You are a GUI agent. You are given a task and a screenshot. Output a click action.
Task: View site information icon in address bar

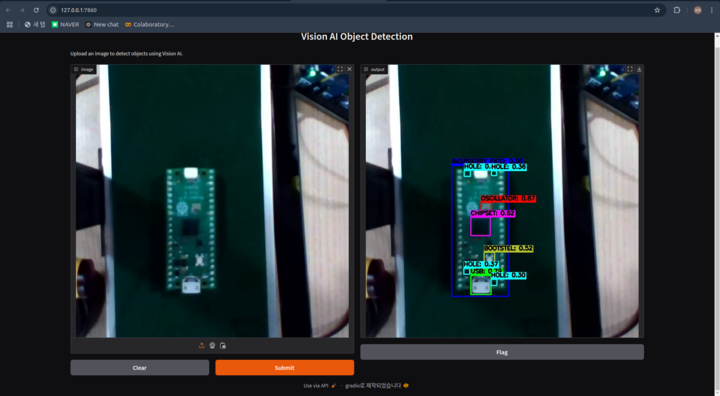coord(53,10)
